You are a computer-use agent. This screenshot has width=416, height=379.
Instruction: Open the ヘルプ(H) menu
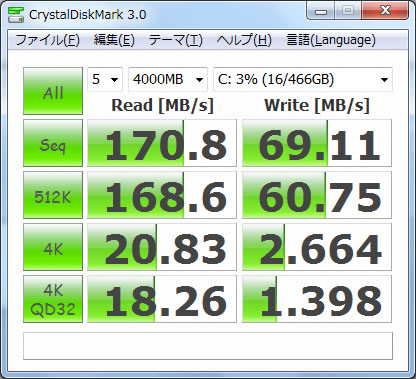tap(244, 40)
